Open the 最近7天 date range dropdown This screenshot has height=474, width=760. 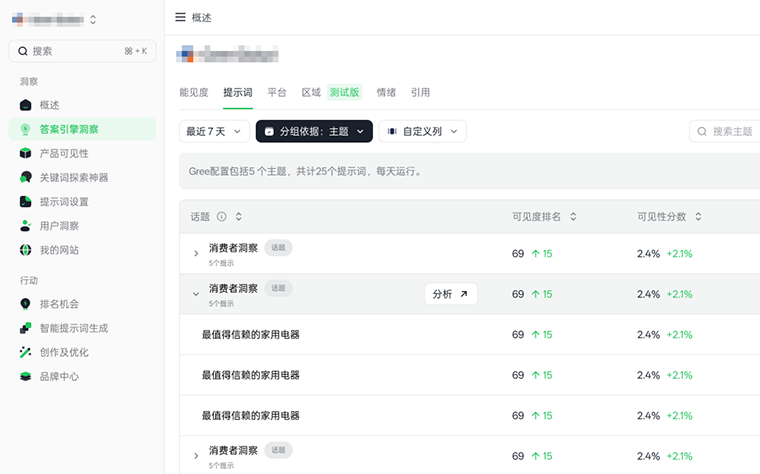tap(214, 131)
